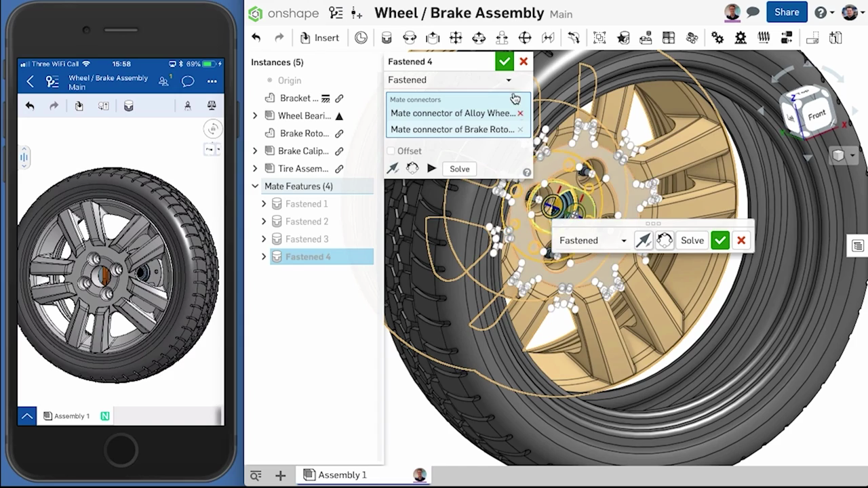Viewport: 868px width, 488px height.
Task: Collapse the Mate Features group
Action: 255,186
